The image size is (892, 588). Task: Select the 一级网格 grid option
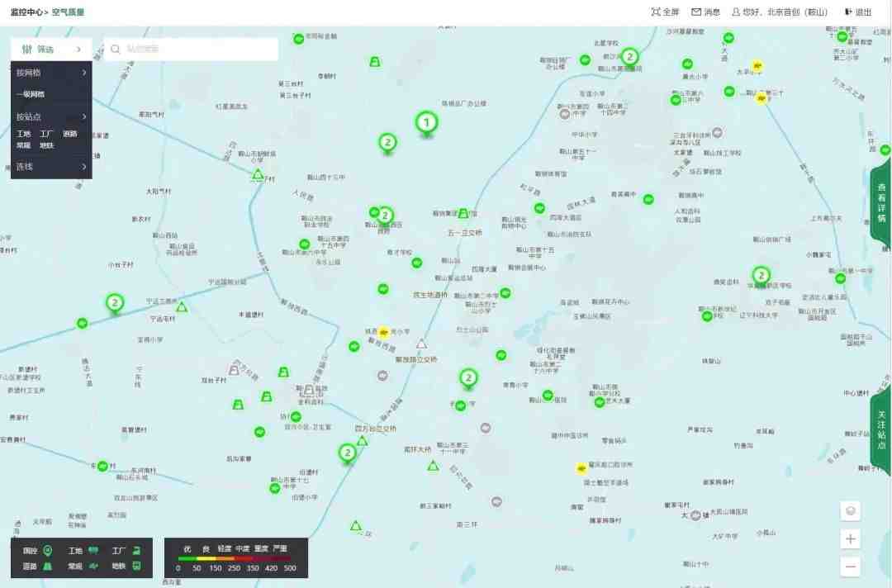(31, 94)
